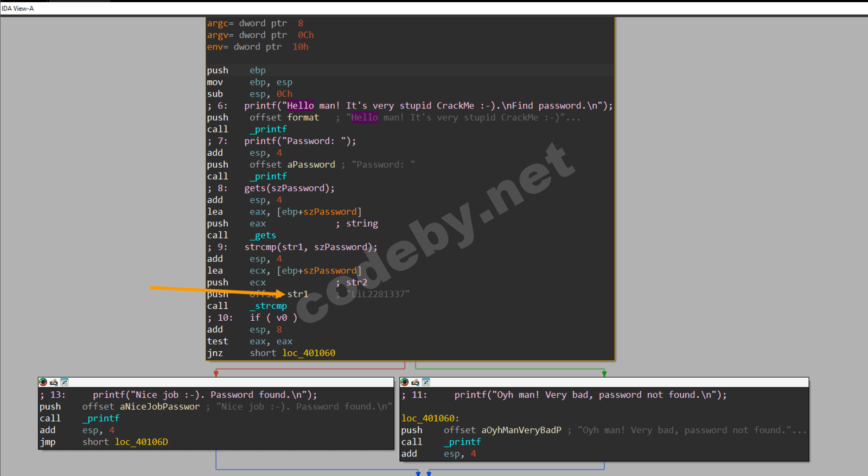Click _printf in the Nice job node
The width and height of the screenshot is (868, 476).
coord(101,418)
